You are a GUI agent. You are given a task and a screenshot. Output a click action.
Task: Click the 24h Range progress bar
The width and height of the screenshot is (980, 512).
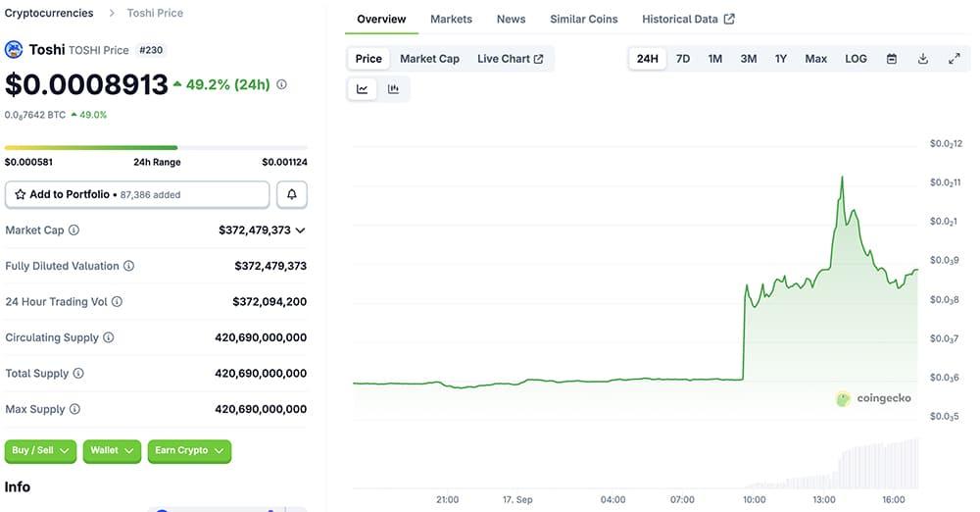(156, 148)
